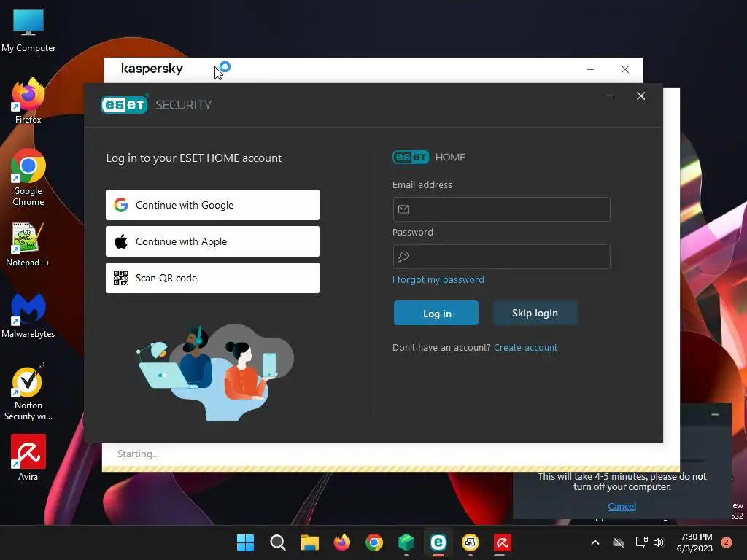Click the Kaspersky logo in title bar

tap(152, 69)
